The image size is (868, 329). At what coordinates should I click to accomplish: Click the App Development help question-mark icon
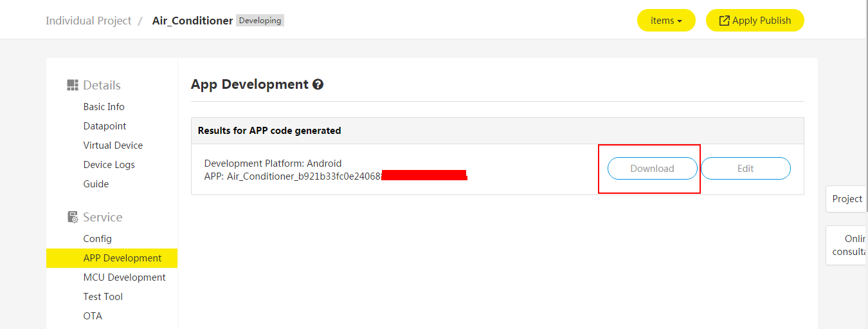[318, 84]
